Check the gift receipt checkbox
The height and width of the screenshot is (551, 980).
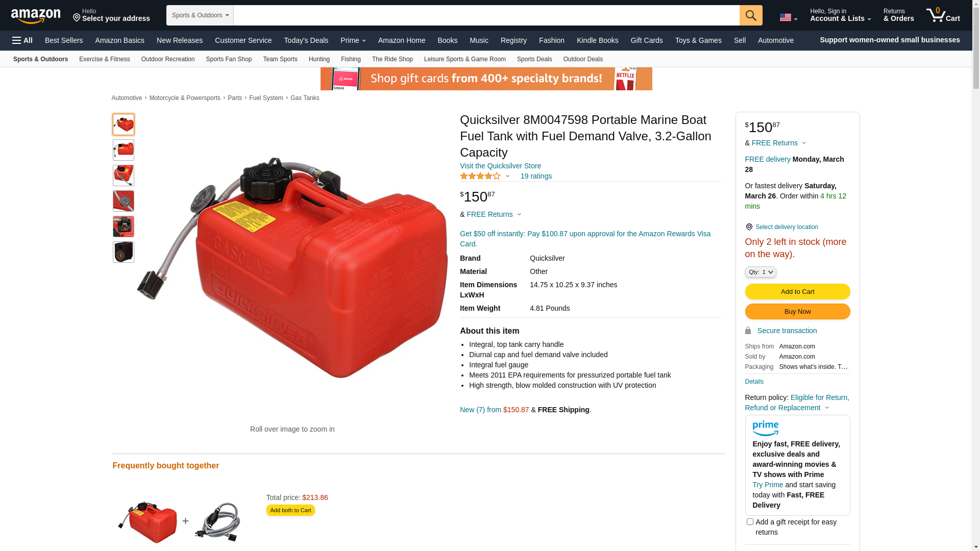click(x=750, y=521)
